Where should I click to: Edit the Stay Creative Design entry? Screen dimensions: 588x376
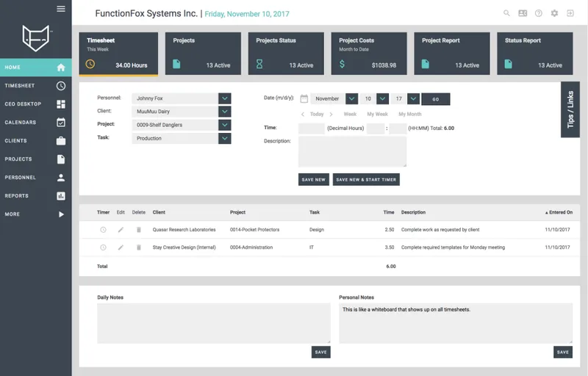coord(121,247)
